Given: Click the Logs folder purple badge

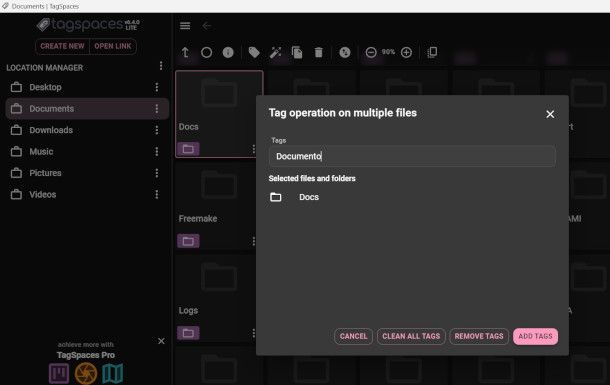Looking at the screenshot, I should point(188,333).
